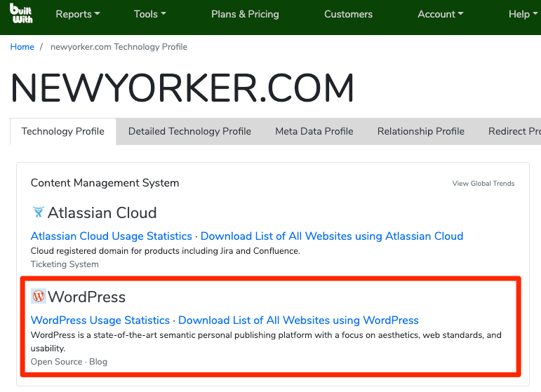Open WordPress Usage Statistics link
The image size is (541, 392).
pos(100,320)
